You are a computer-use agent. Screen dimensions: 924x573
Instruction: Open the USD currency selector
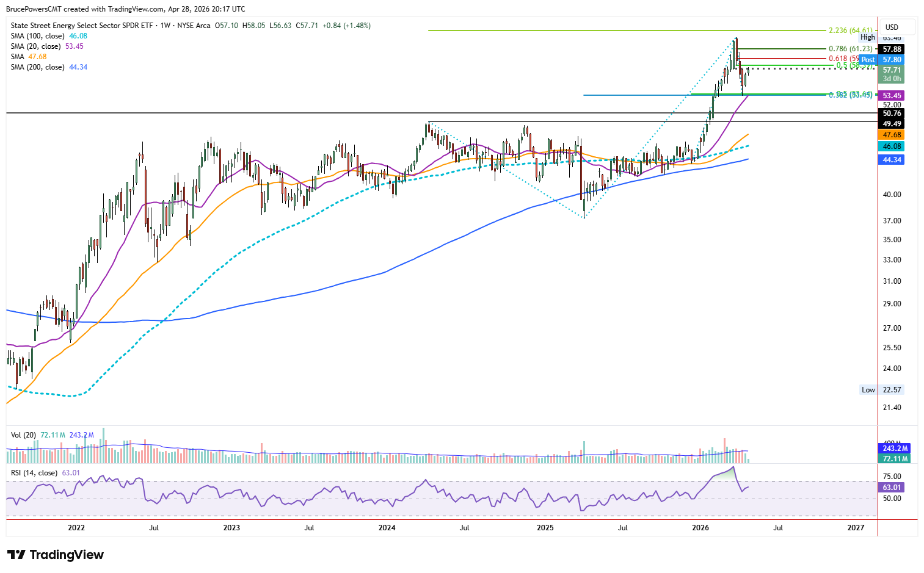click(897, 27)
